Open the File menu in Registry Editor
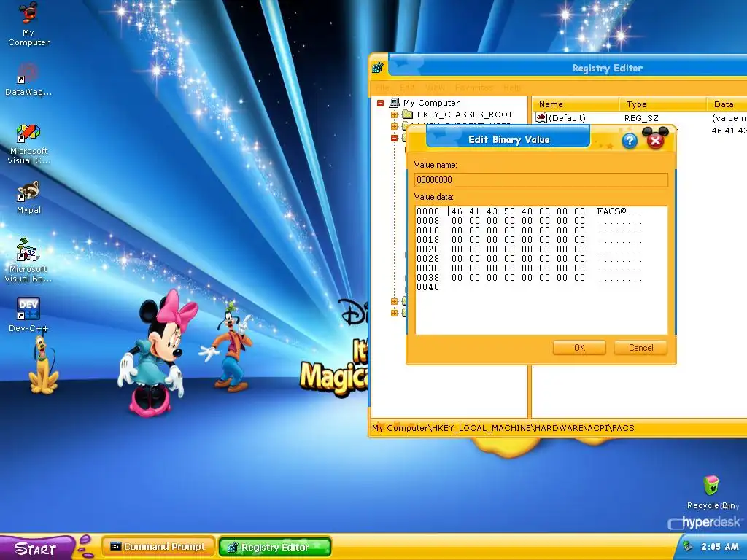747x560 pixels. [x=382, y=87]
